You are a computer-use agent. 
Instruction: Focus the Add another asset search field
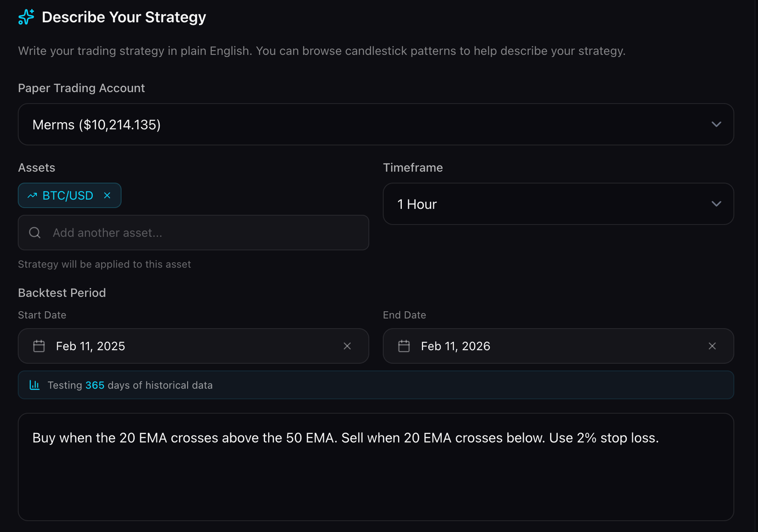pyautogui.click(x=204, y=232)
